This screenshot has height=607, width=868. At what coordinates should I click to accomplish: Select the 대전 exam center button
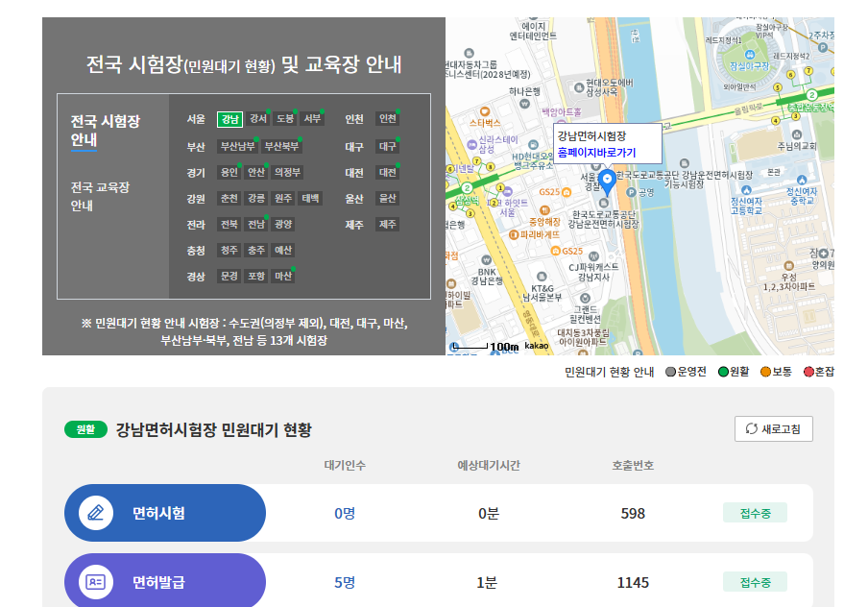coord(385,174)
